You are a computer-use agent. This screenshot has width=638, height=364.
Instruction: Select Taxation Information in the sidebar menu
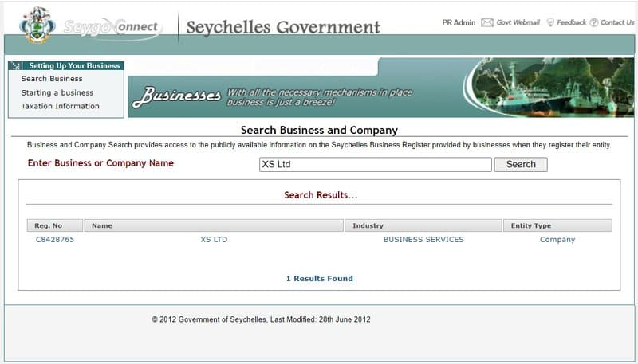(61, 106)
